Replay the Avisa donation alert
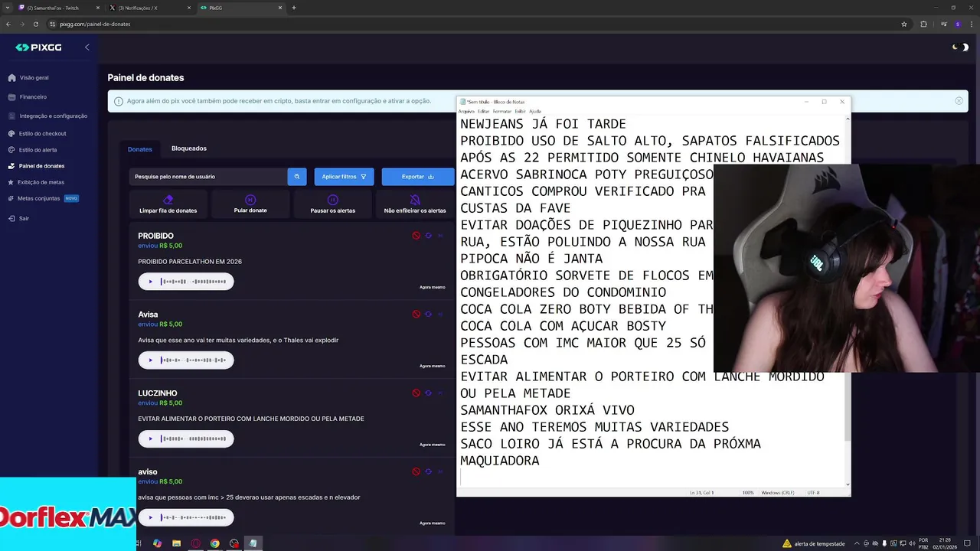 (428, 315)
